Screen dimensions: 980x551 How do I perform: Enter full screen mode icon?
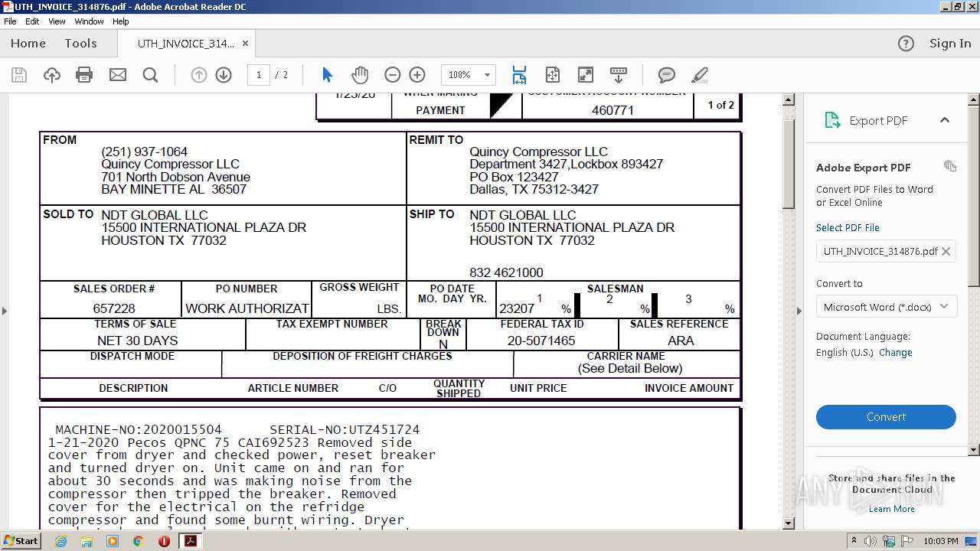[585, 75]
